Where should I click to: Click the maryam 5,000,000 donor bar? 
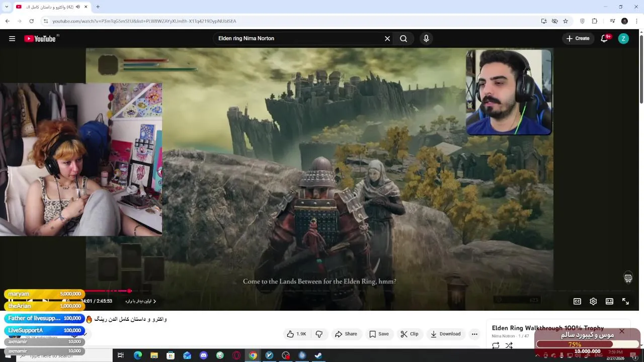pos(44,294)
